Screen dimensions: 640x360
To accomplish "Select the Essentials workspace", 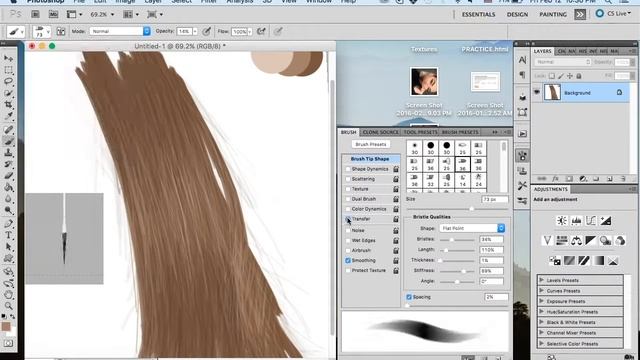I will click(x=478, y=14).
